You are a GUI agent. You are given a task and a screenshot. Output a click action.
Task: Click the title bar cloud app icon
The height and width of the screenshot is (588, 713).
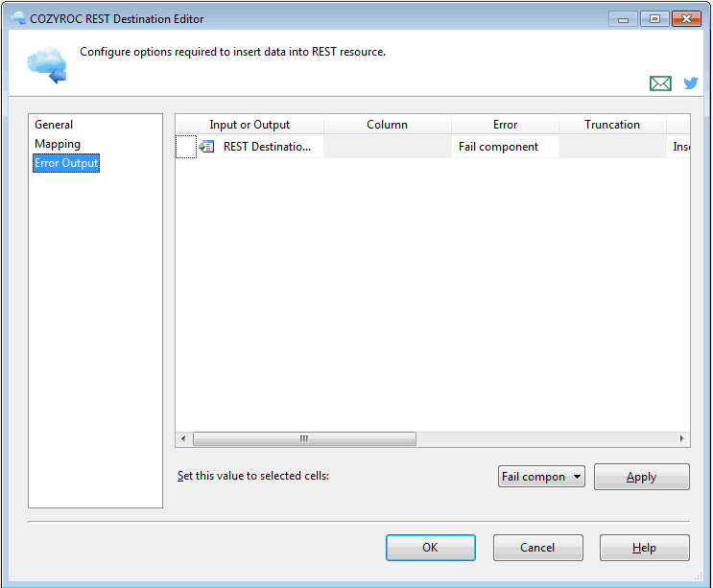click(x=18, y=18)
